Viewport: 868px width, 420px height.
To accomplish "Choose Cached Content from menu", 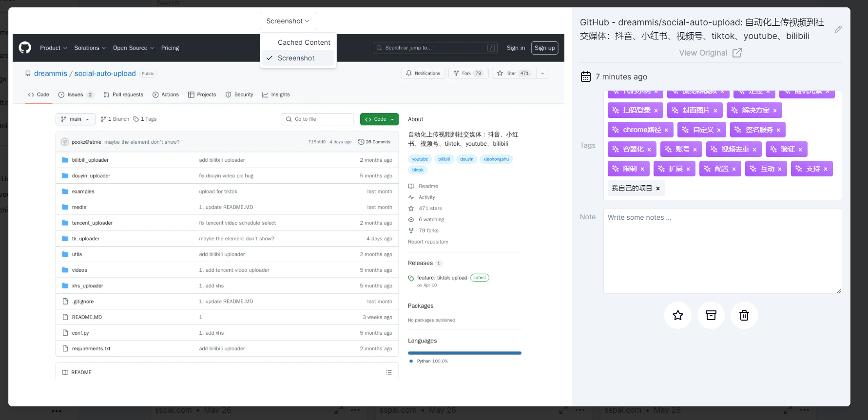I will (304, 42).
